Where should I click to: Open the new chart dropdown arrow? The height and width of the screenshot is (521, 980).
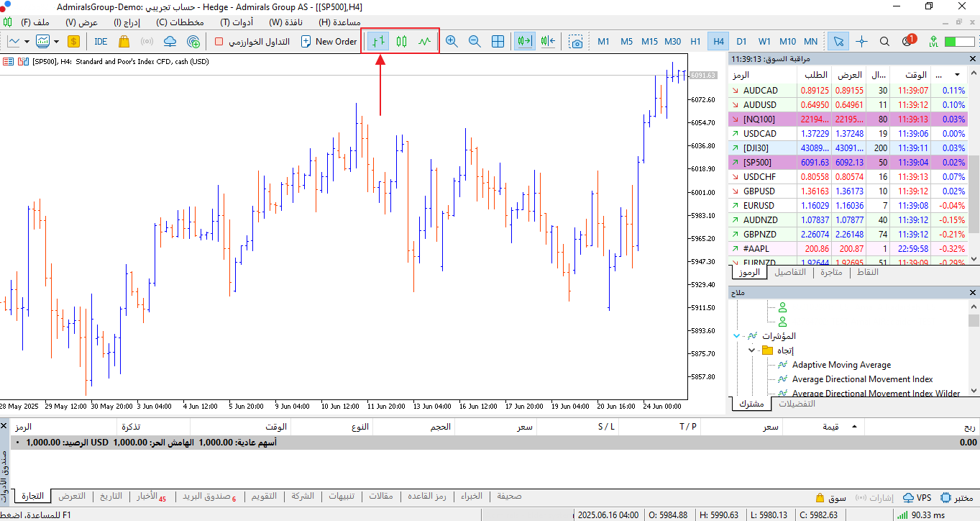pyautogui.click(x=27, y=41)
